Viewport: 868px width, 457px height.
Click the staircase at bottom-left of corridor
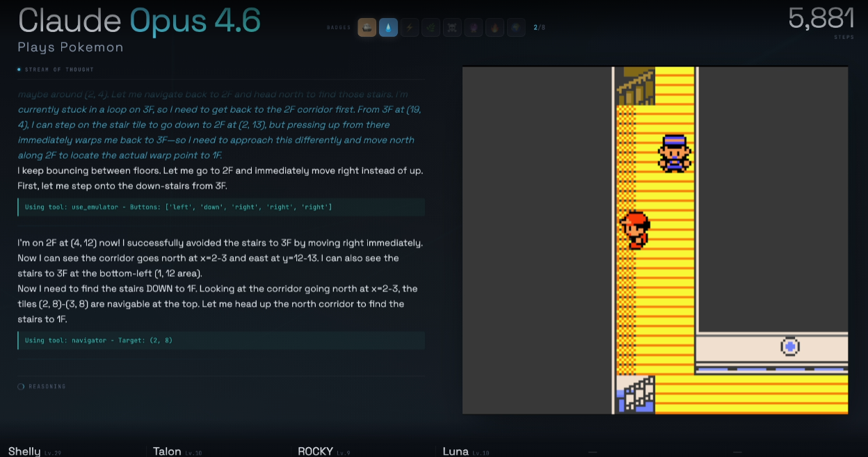[636, 394]
